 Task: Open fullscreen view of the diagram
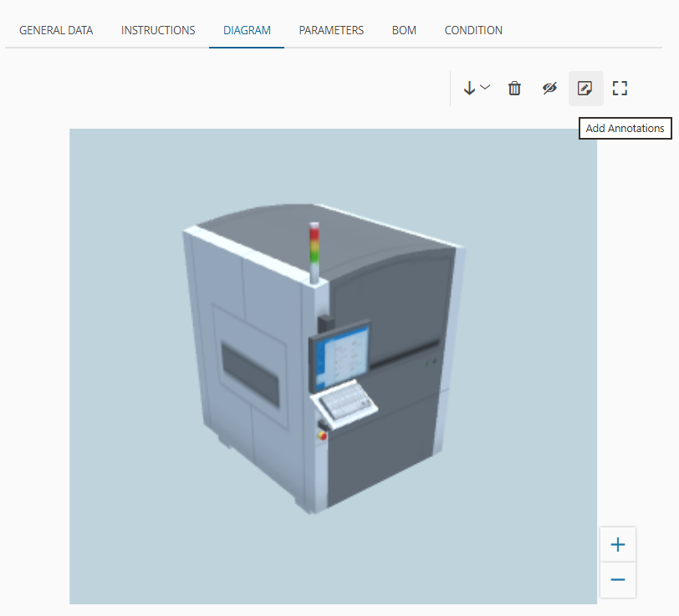pos(620,89)
